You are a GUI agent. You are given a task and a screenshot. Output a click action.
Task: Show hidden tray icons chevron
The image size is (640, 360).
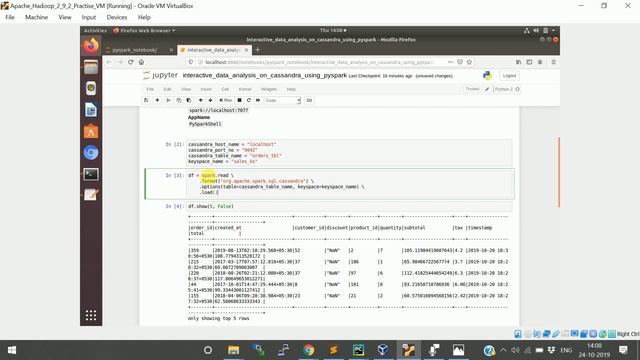(503, 350)
